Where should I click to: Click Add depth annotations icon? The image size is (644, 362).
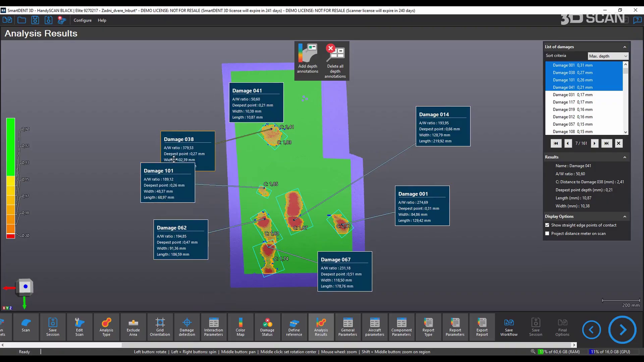click(x=308, y=54)
